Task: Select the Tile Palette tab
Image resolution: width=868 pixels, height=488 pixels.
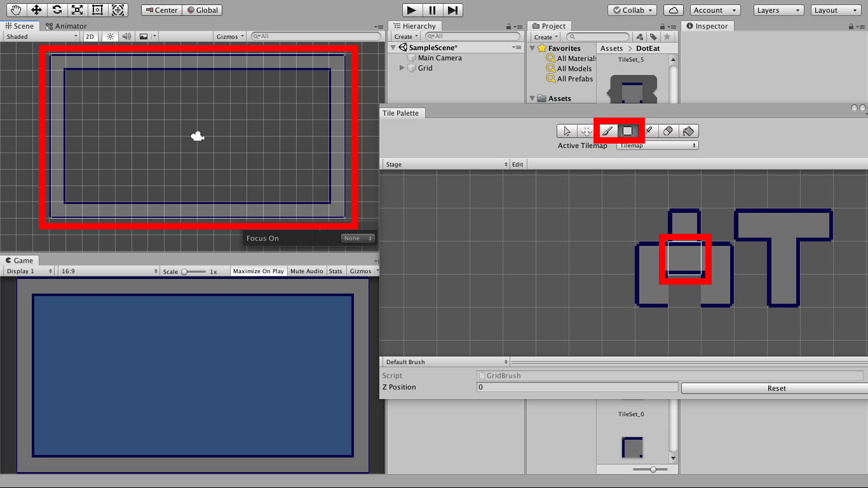Action: (400, 113)
